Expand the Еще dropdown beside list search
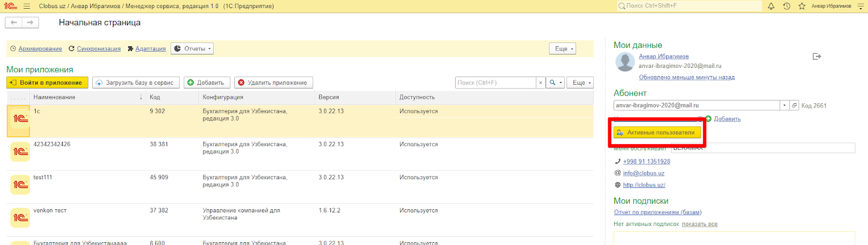This screenshot has width=868, height=245. (x=580, y=83)
